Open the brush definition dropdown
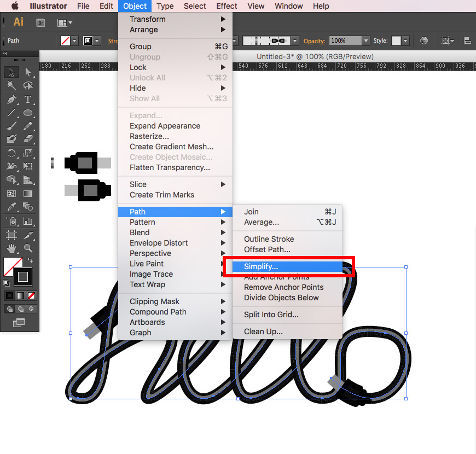The height and width of the screenshot is (454, 476). pos(295,41)
